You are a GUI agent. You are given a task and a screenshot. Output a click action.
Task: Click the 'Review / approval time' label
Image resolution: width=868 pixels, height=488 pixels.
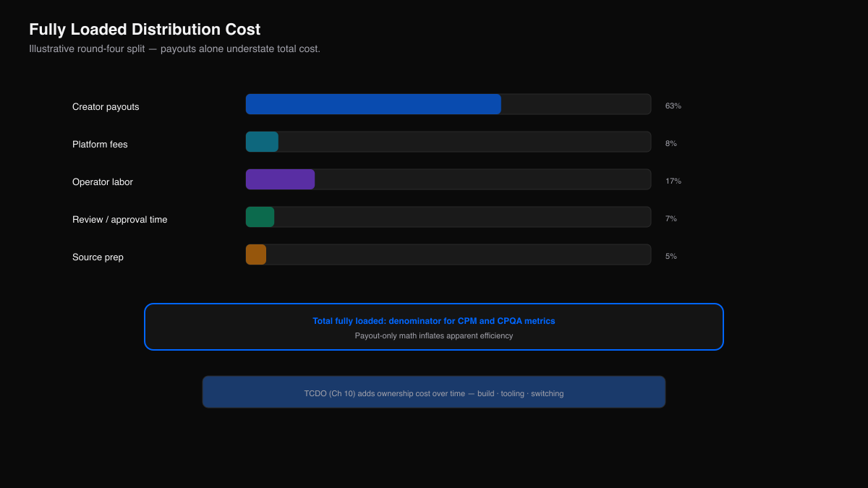coord(120,220)
